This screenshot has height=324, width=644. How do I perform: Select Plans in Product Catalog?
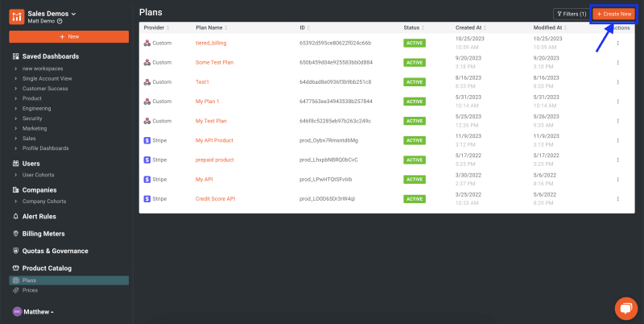[x=69, y=280]
